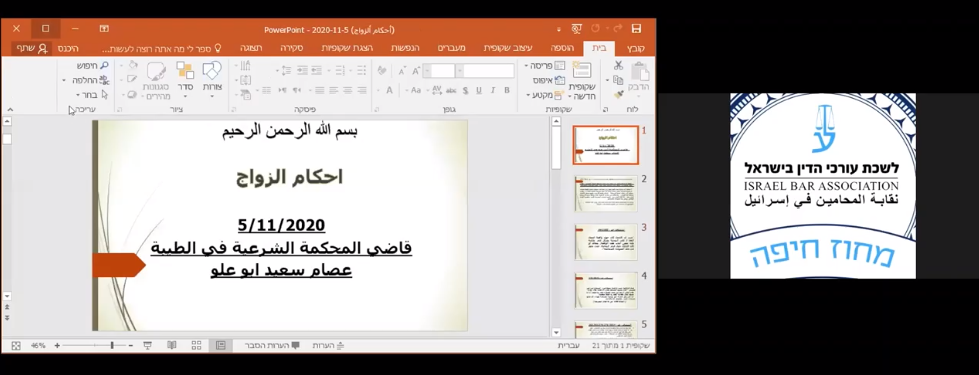Click the Sign in (היכנס) link
This screenshot has height=375, width=979.
point(68,49)
